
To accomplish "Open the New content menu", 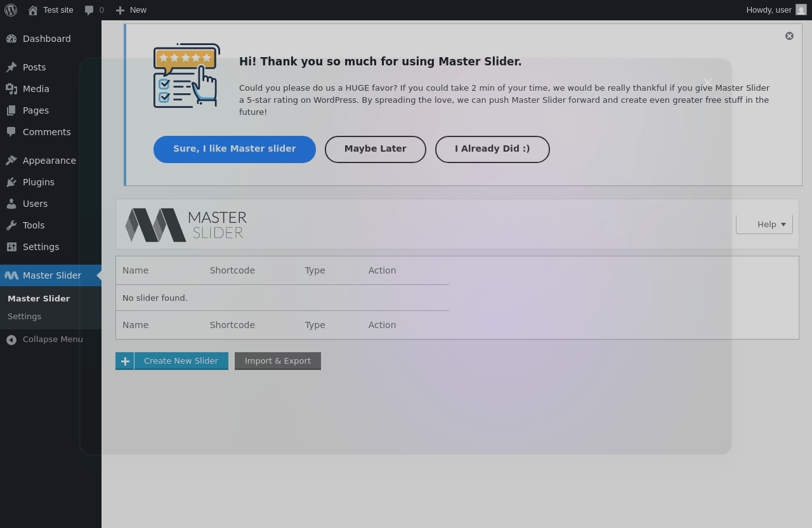I will click(131, 10).
